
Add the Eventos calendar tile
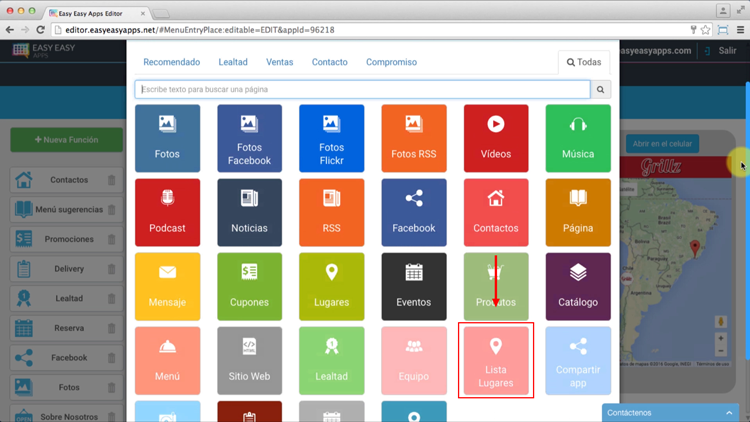pos(413,286)
